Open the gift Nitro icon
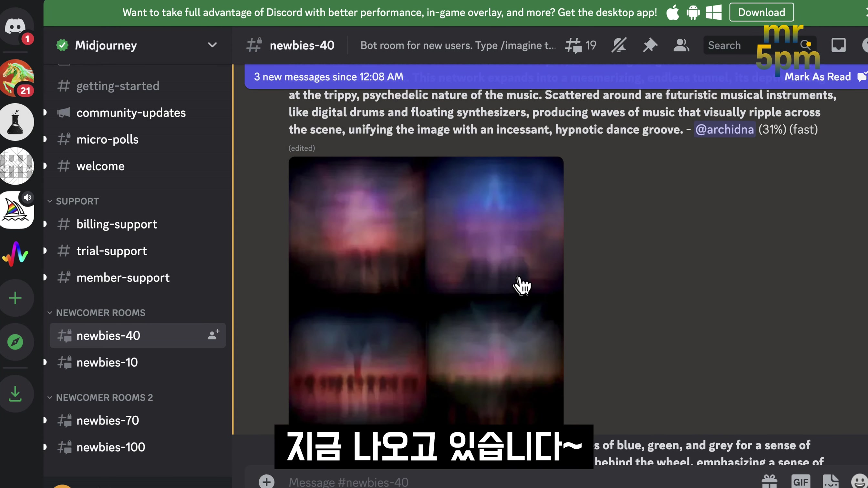 click(770, 482)
